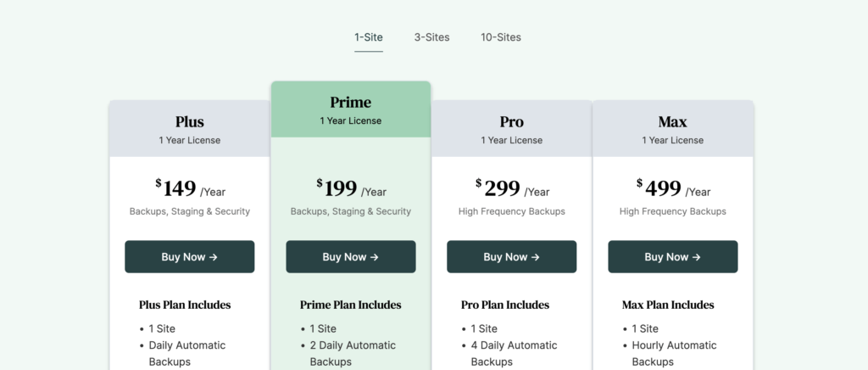Buy the Pro plan at $299
This screenshot has height=370, width=868.
point(511,257)
